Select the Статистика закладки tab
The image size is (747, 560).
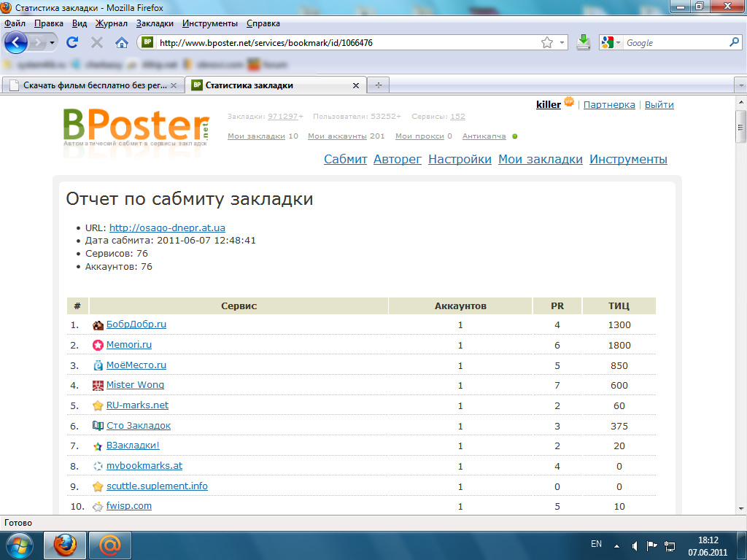click(276, 85)
